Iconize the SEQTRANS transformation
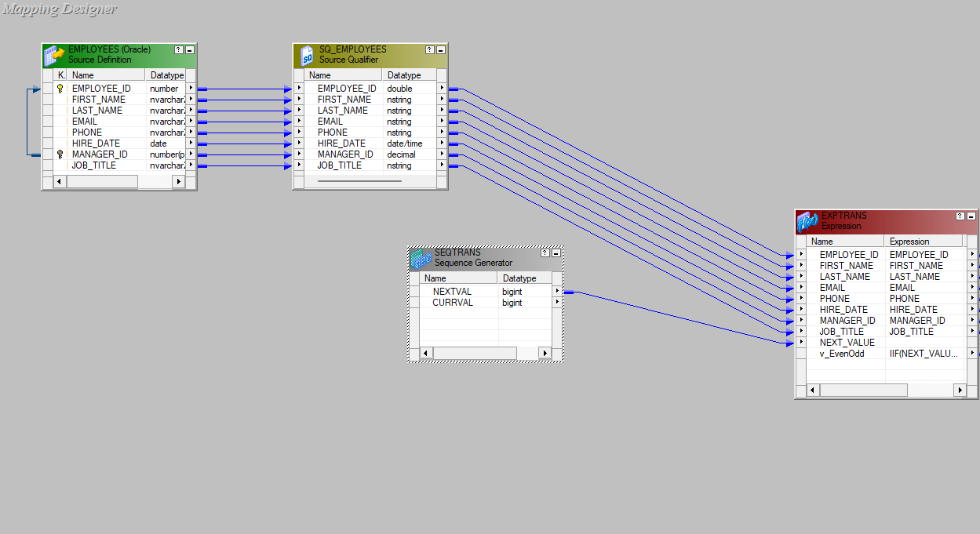980x534 pixels. (x=556, y=253)
